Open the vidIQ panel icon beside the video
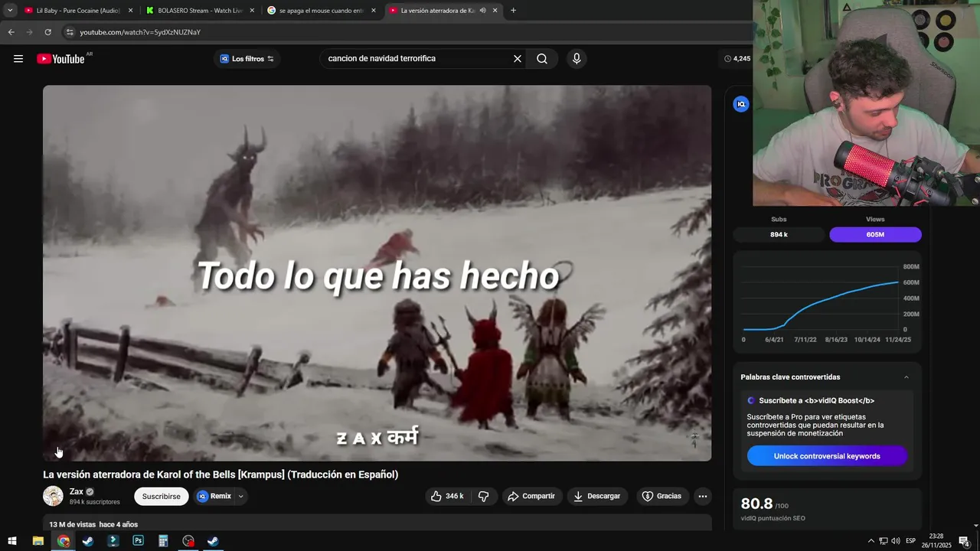 coord(740,104)
